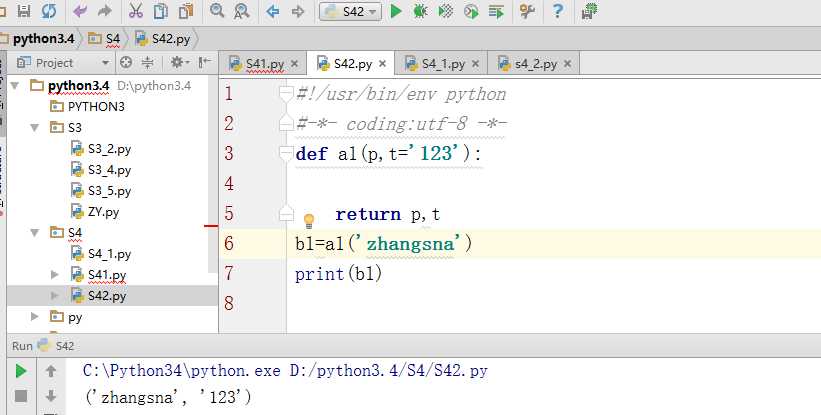This screenshot has height=415, width=821.
Task: Open the Find magnifier tool
Action: [217, 11]
